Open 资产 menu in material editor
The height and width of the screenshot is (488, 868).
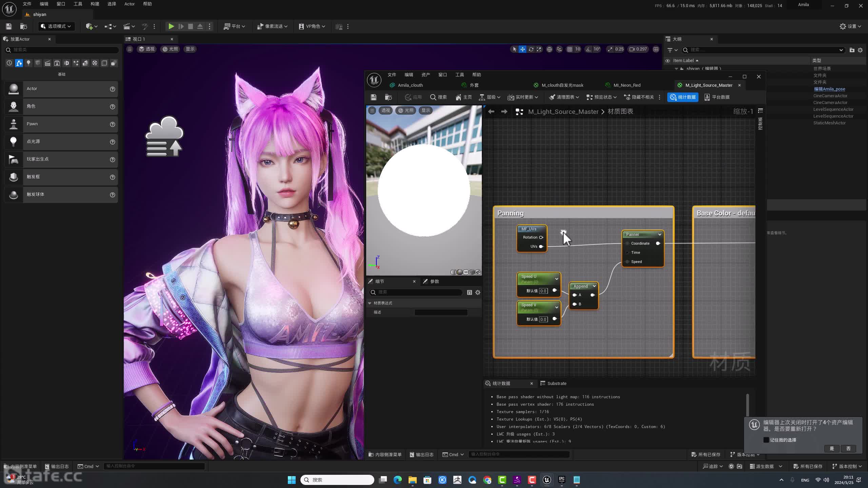426,75
